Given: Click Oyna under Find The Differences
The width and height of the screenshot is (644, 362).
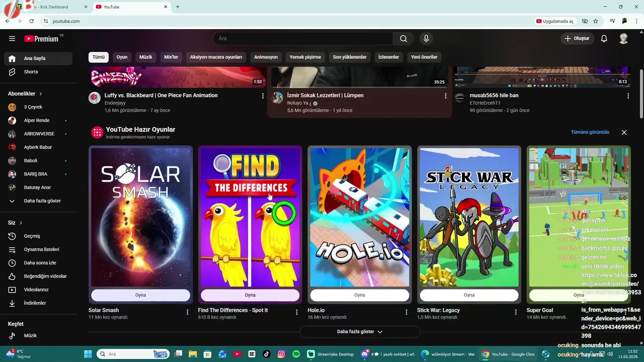Looking at the screenshot, I should pos(250,295).
